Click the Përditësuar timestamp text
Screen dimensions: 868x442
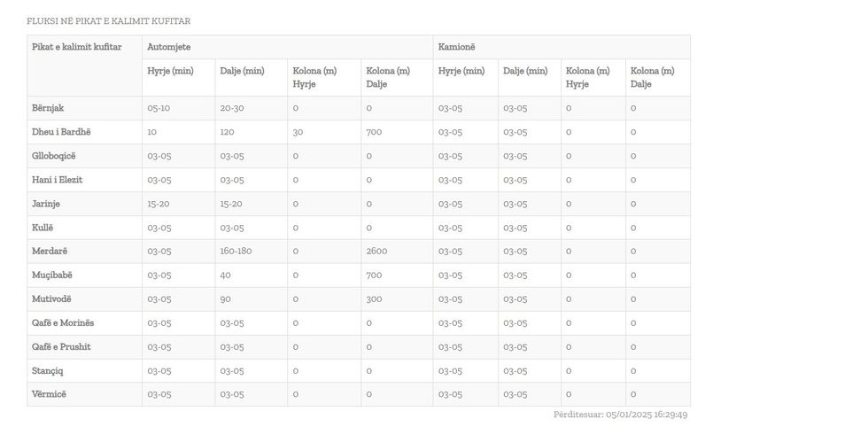620,415
